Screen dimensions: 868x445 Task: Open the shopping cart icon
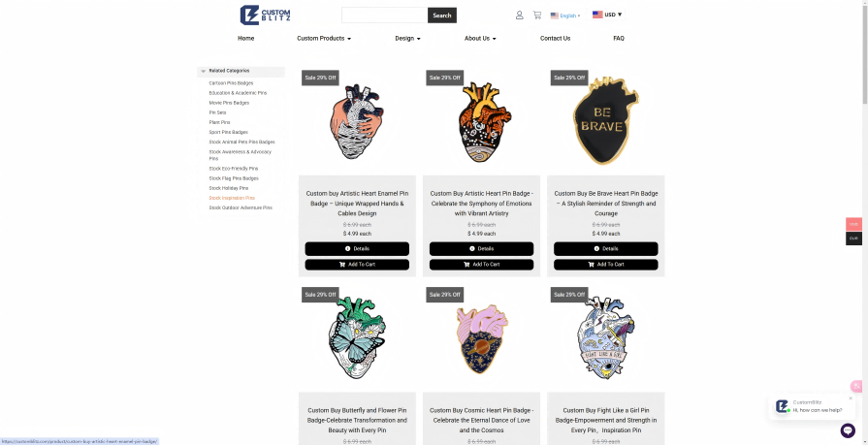537,15
